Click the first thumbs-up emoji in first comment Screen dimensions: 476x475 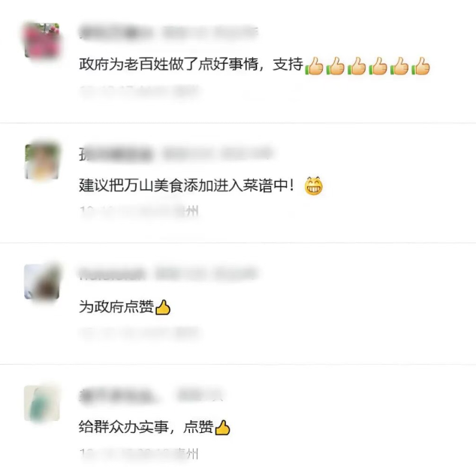pyautogui.click(x=314, y=65)
